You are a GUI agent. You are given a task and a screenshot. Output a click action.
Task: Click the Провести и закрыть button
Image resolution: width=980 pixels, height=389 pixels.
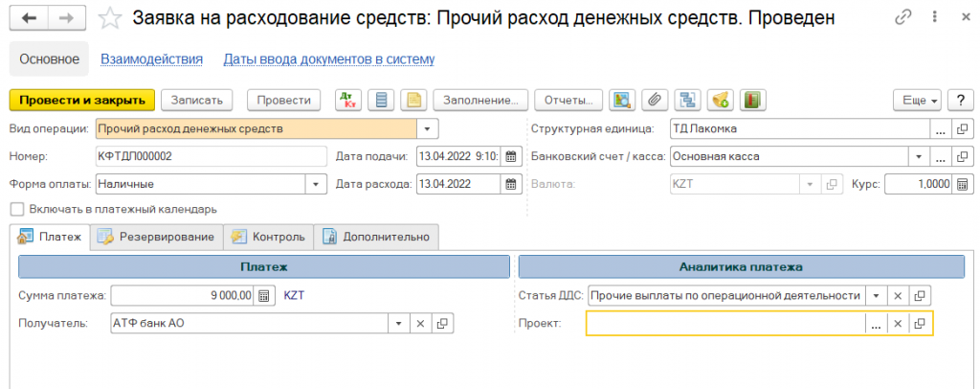click(81, 100)
